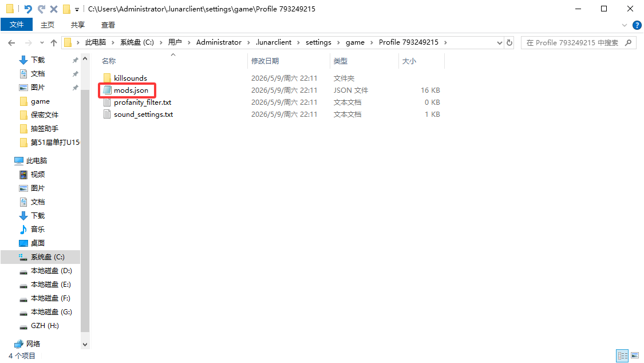Click the redo icon in quick access toolbar

click(41, 9)
